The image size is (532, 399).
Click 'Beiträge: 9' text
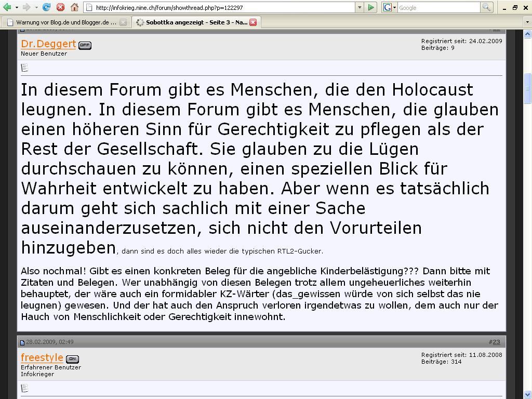(x=437, y=48)
